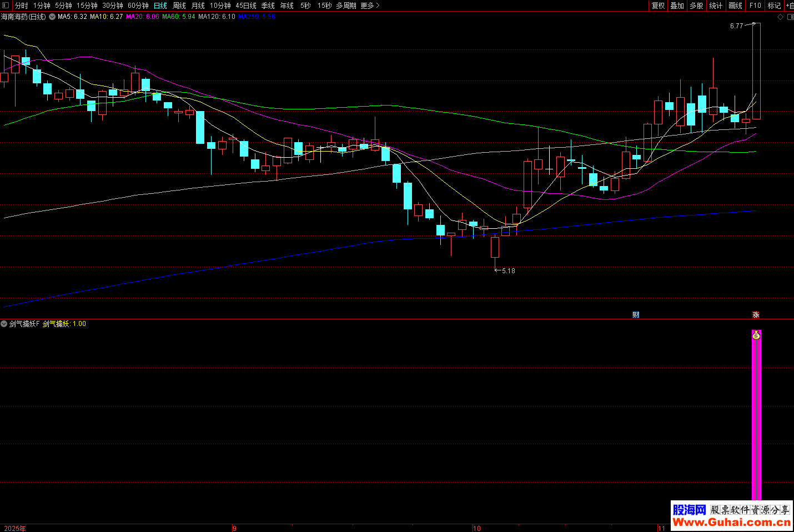Expand the 更多 periods menu

pos(370,6)
